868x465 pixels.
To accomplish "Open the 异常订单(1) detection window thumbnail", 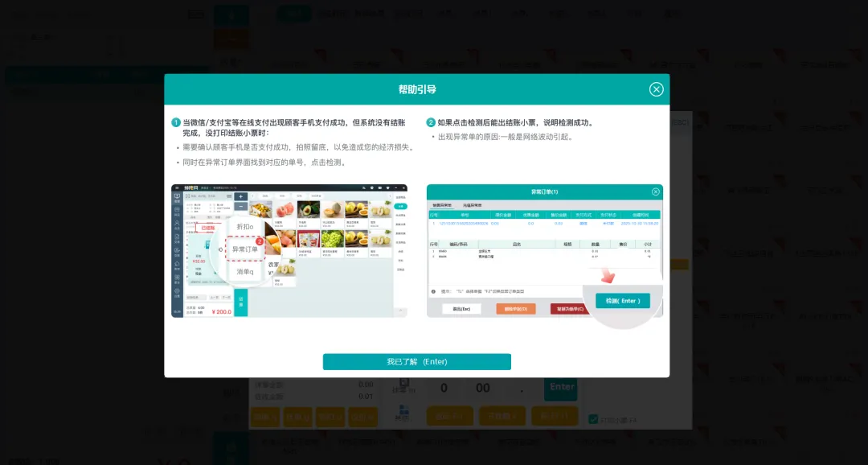I will pos(545,251).
